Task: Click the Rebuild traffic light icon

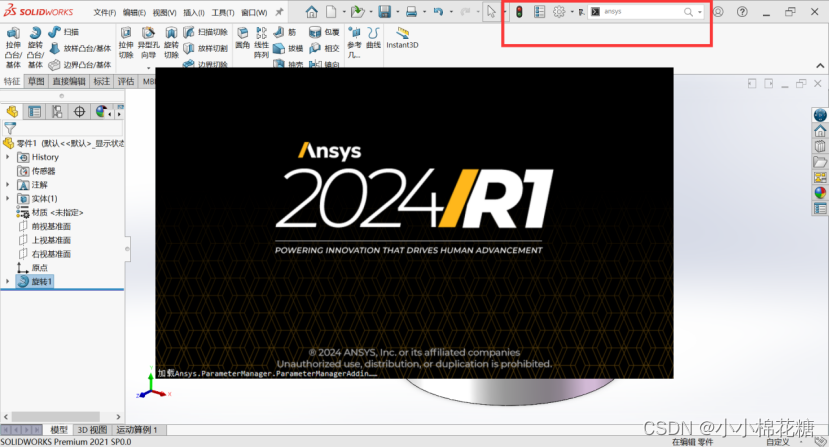Action: point(519,12)
